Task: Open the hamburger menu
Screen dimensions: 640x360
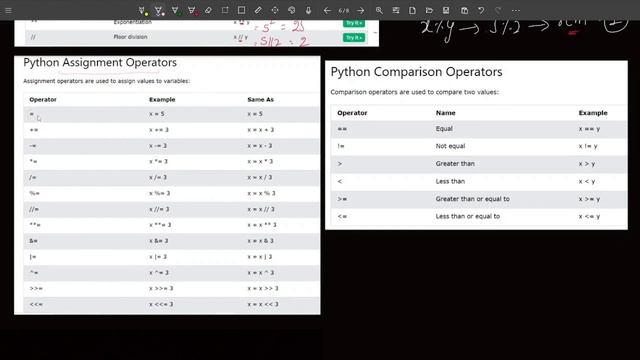Action: (x=8, y=10)
